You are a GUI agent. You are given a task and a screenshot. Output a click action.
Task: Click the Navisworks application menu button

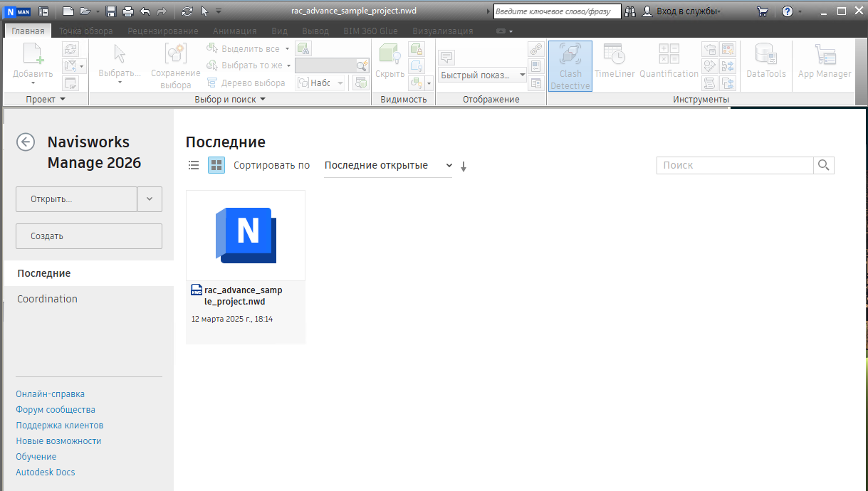pyautogui.click(x=16, y=11)
